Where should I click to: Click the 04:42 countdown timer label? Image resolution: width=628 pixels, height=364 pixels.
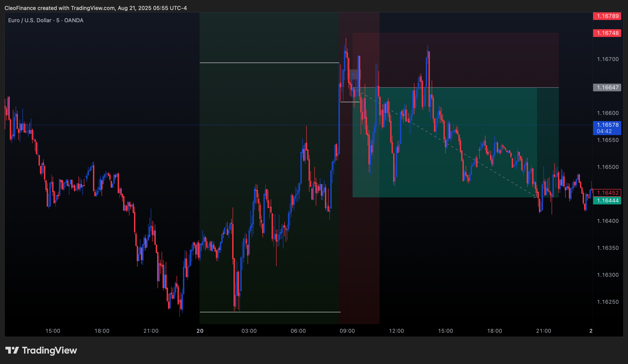pyautogui.click(x=604, y=131)
